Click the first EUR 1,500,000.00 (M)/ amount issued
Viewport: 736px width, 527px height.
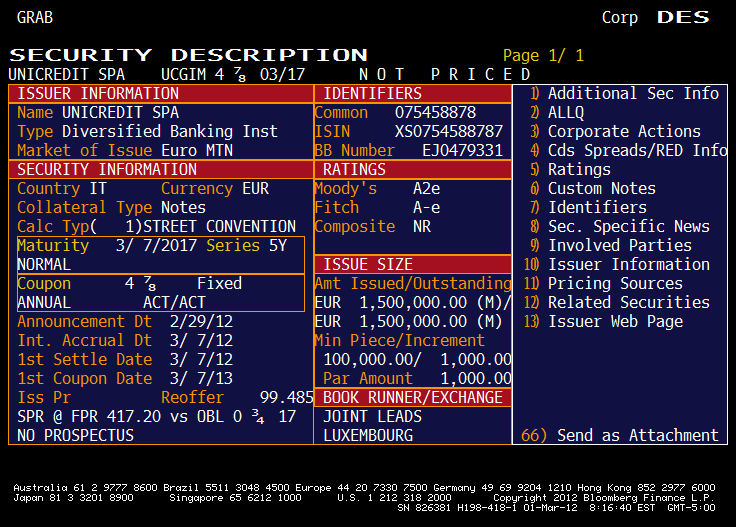(413, 303)
